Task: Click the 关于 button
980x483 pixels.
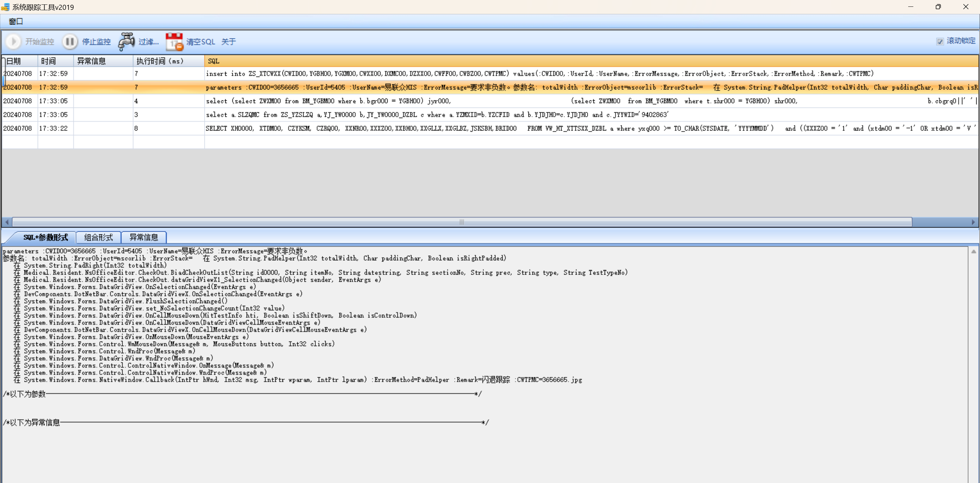Action: click(228, 41)
